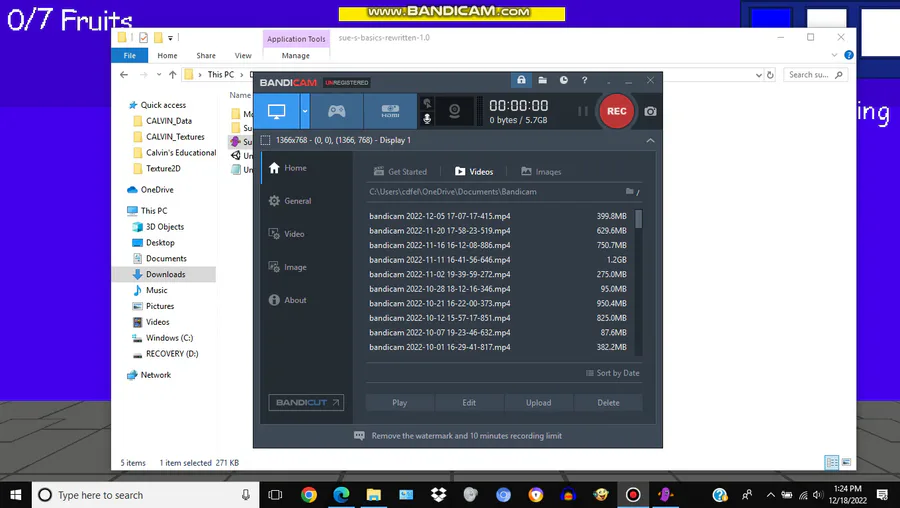Collapse Bandicam panel with chevron
Viewport: 900px width, 508px height.
[650, 141]
